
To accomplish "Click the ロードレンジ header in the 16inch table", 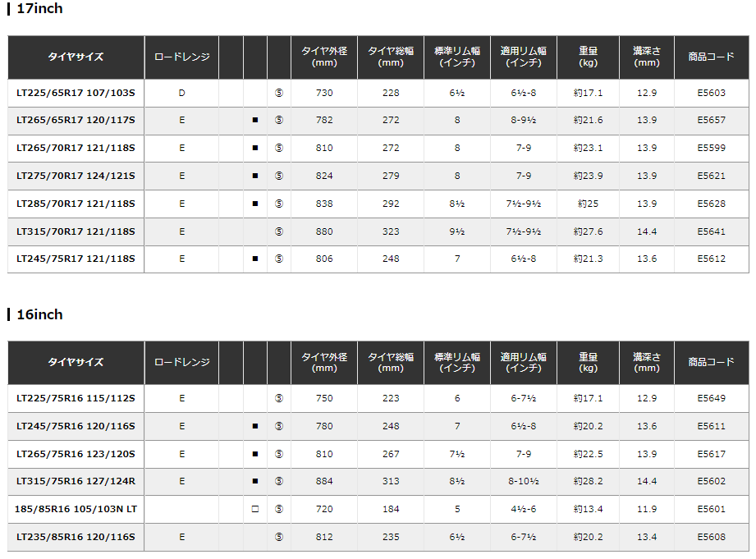I will [x=181, y=363].
